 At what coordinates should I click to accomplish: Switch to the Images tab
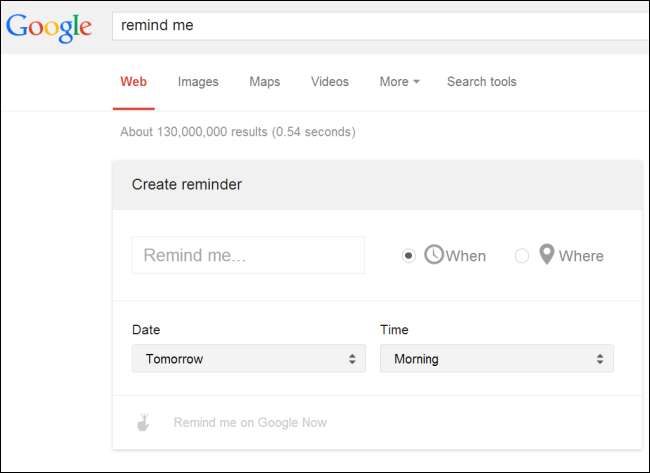coord(198,82)
